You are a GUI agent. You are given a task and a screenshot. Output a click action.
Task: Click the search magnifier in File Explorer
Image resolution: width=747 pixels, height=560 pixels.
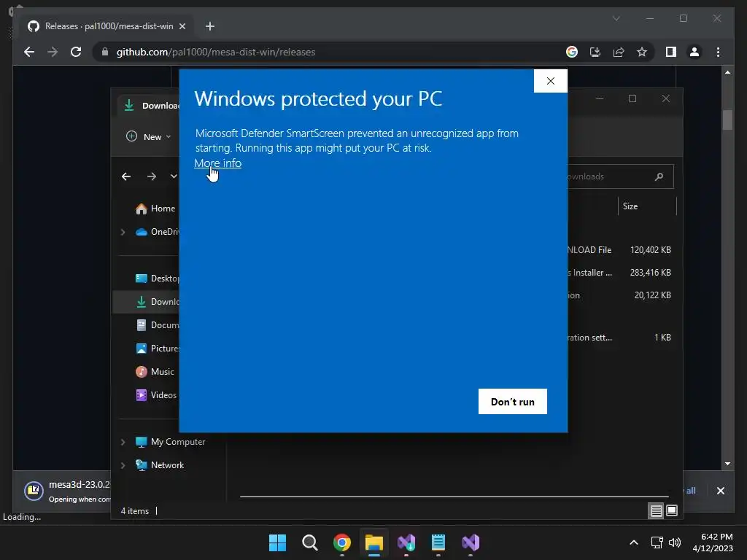click(659, 176)
